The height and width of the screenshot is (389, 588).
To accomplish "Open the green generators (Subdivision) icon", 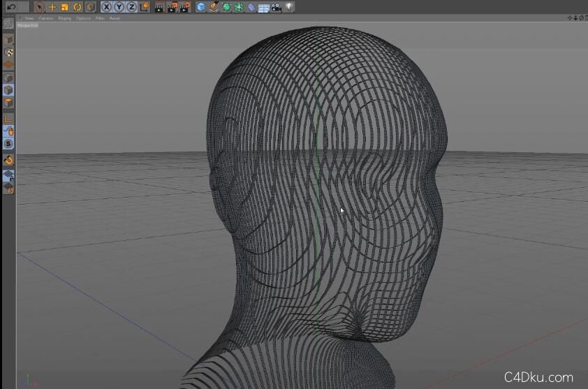I will (226, 7).
